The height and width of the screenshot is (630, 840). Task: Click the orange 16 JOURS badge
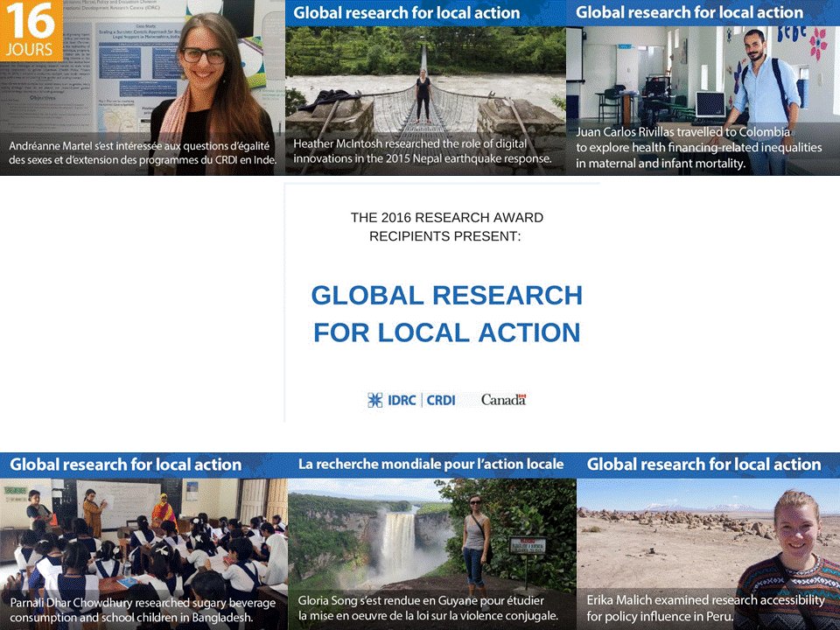click(x=31, y=31)
